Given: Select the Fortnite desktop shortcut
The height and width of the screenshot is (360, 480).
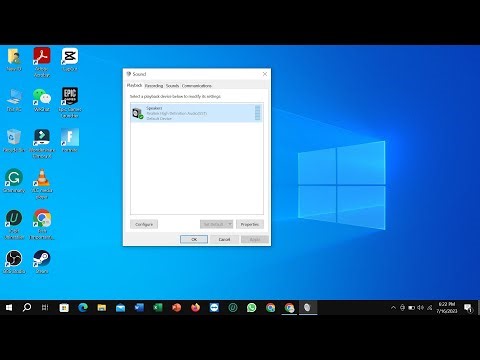Looking at the screenshot, I should [70, 140].
